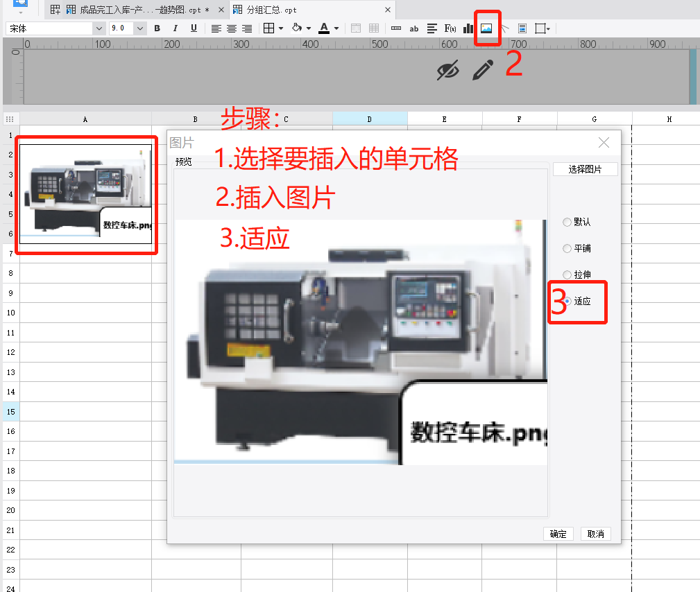Click the 选择图片 button
The image size is (700, 592).
click(585, 169)
